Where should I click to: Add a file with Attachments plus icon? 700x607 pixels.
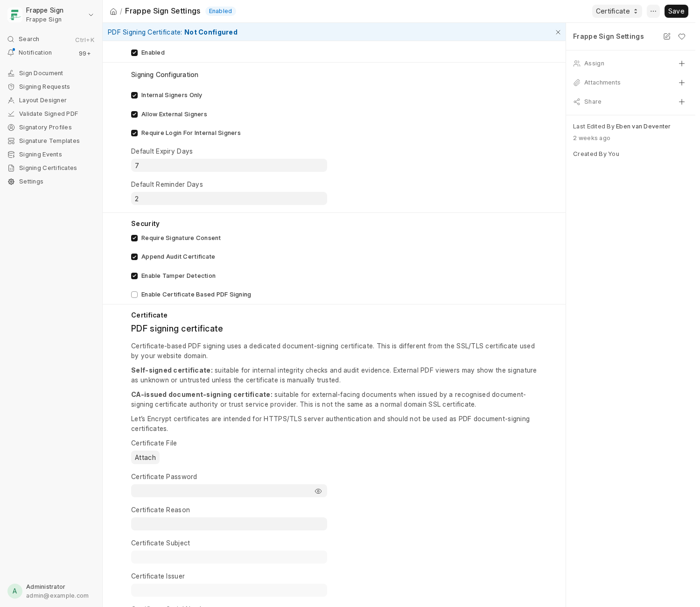pos(682,83)
